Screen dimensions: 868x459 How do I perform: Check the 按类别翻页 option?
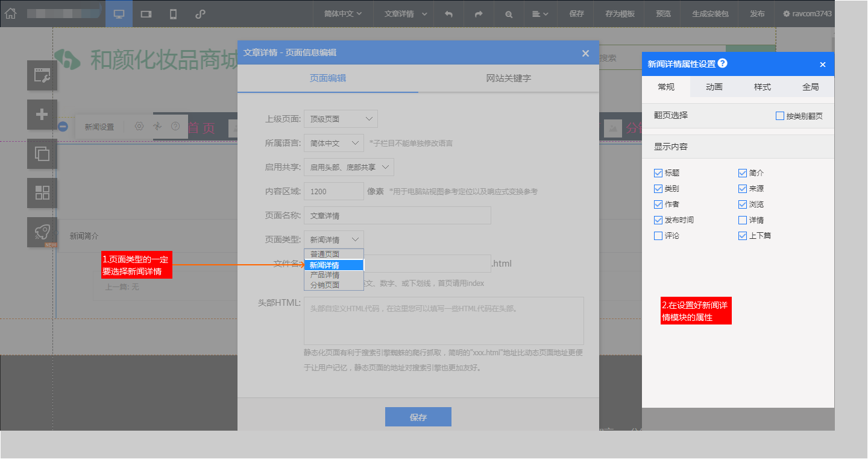click(x=780, y=116)
